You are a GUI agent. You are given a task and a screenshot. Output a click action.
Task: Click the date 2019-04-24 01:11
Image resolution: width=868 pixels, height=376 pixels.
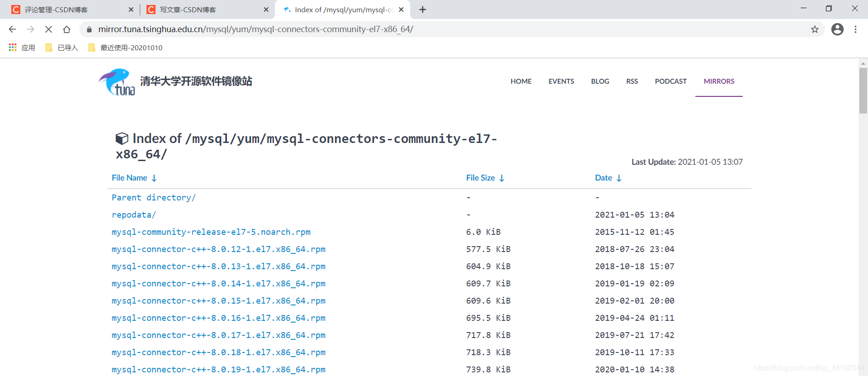635,318
